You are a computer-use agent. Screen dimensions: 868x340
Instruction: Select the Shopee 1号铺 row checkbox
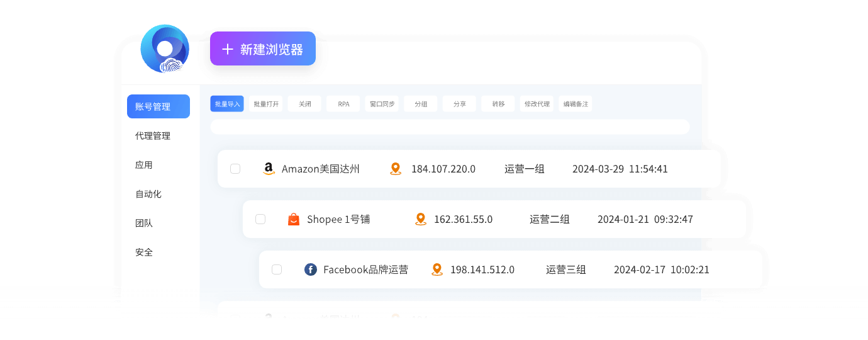tap(260, 219)
